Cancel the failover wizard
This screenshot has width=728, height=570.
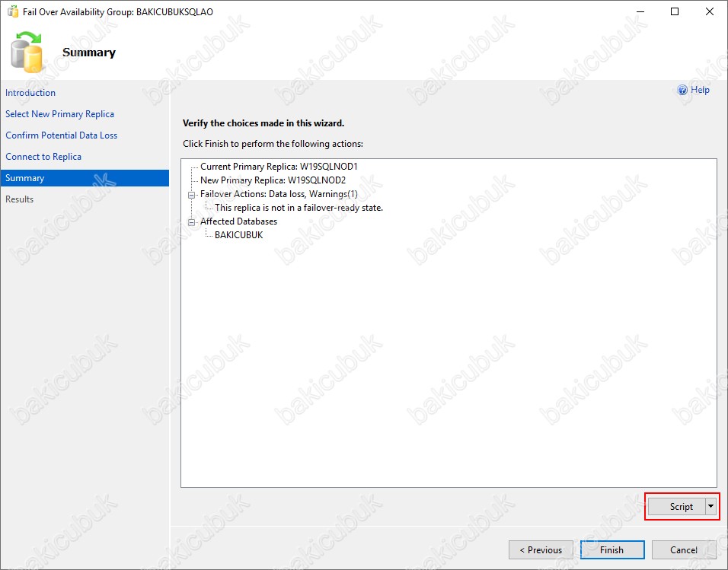pos(683,550)
